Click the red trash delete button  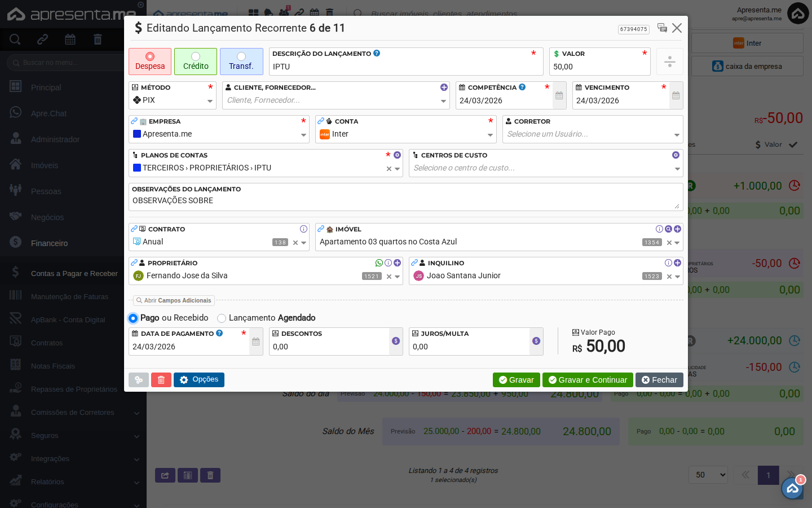[x=161, y=380]
